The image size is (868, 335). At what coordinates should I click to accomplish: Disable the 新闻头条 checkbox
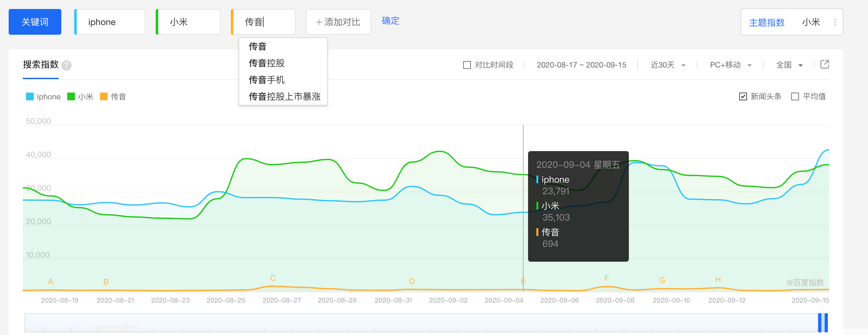(x=743, y=96)
